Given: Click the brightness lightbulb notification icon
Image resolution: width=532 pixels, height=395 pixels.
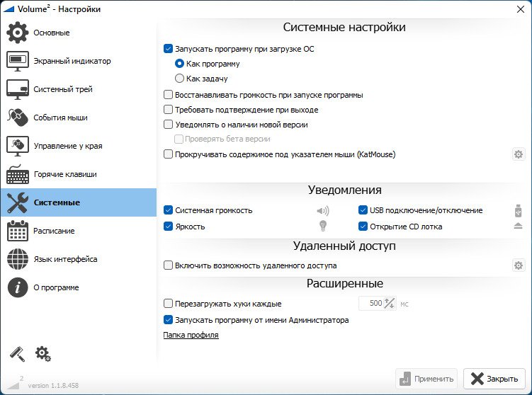Looking at the screenshot, I should pyautogui.click(x=323, y=226).
